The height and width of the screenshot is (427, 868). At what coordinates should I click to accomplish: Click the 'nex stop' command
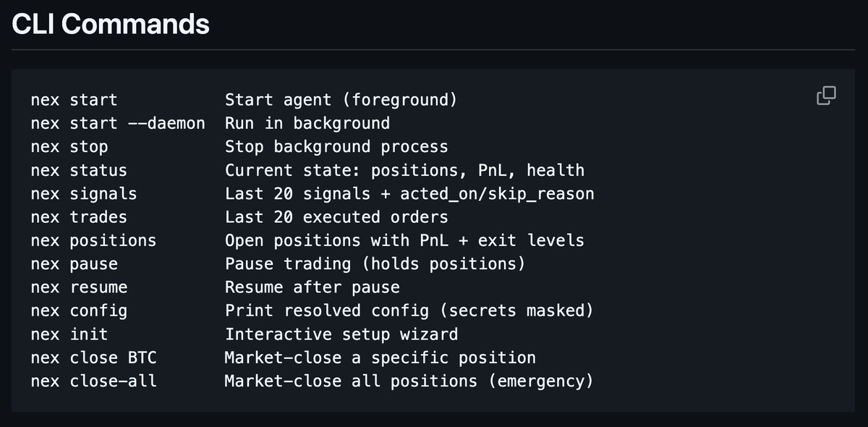click(69, 147)
